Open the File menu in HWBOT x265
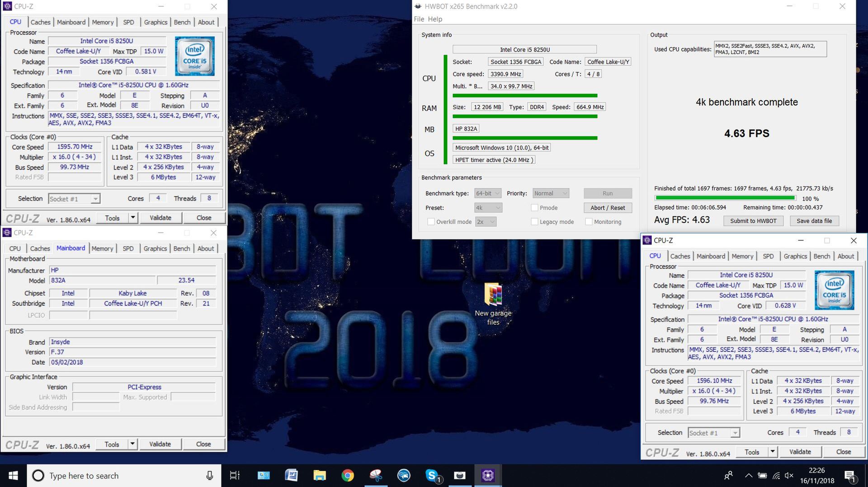Image resolution: width=868 pixels, height=487 pixels. [x=419, y=19]
